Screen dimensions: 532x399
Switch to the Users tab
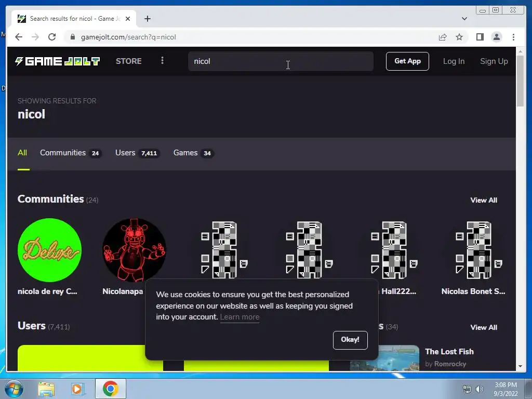point(137,153)
